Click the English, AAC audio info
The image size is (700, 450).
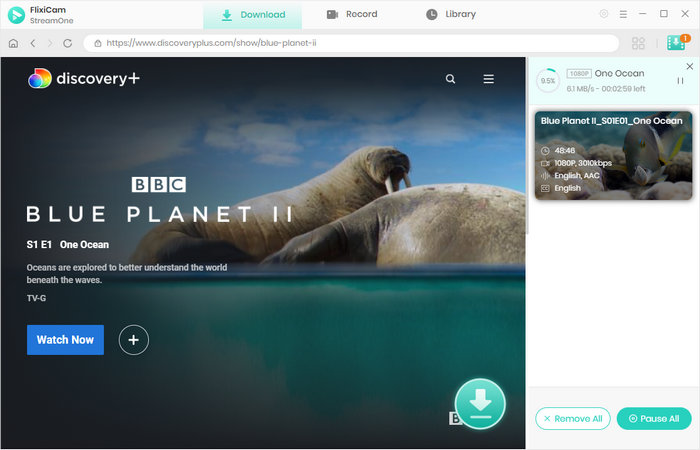(576, 175)
